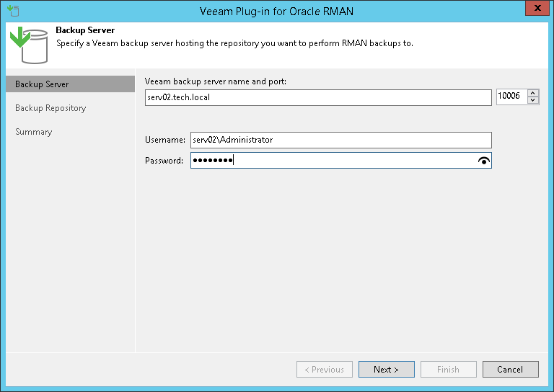
Task: Select the Backup Server step
Action: click(43, 84)
